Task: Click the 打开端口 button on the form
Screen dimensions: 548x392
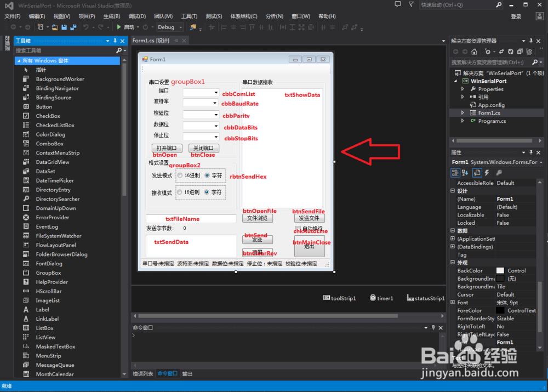Action: (x=167, y=147)
